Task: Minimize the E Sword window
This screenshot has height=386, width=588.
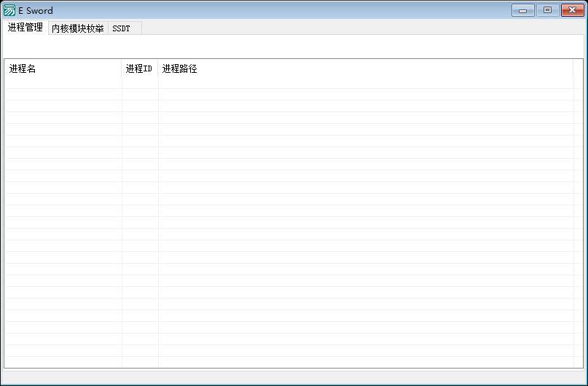Action: click(x=522, y=10)
